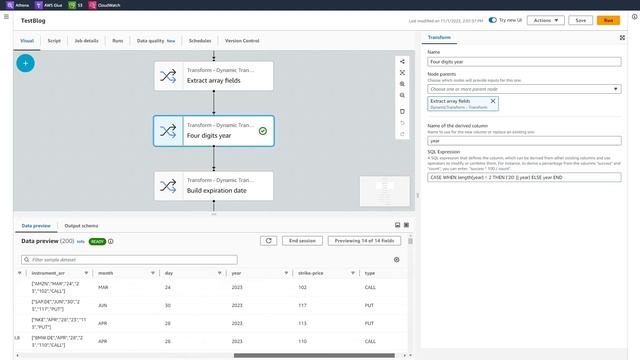Viewport: 640px width, 360px height.
Task: Click the preview panel resize handle
Action: point(213,214)
